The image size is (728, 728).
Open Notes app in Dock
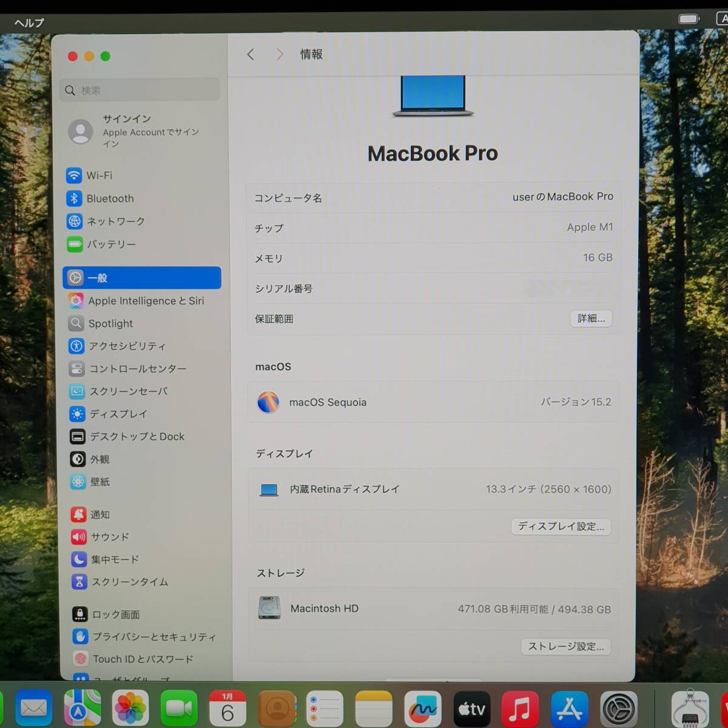pyautogui.click(x=374, y=708)
